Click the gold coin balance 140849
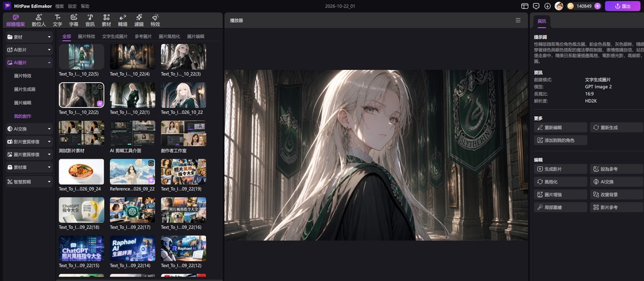 pos(580,6)
